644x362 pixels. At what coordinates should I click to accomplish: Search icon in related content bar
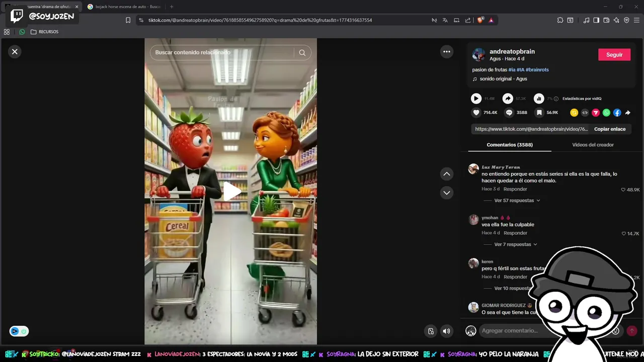click(302, 52)
